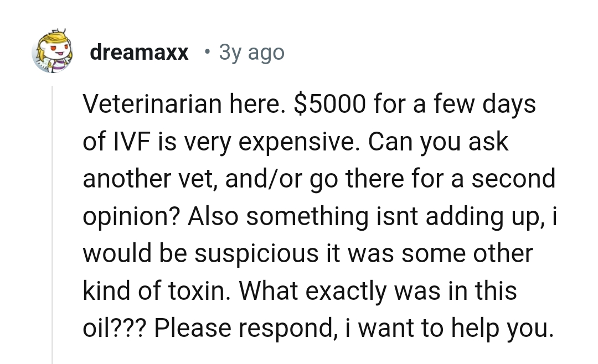Click the word "Veterinarian" in the comment
Screen dimensions: 598x364
145,104
